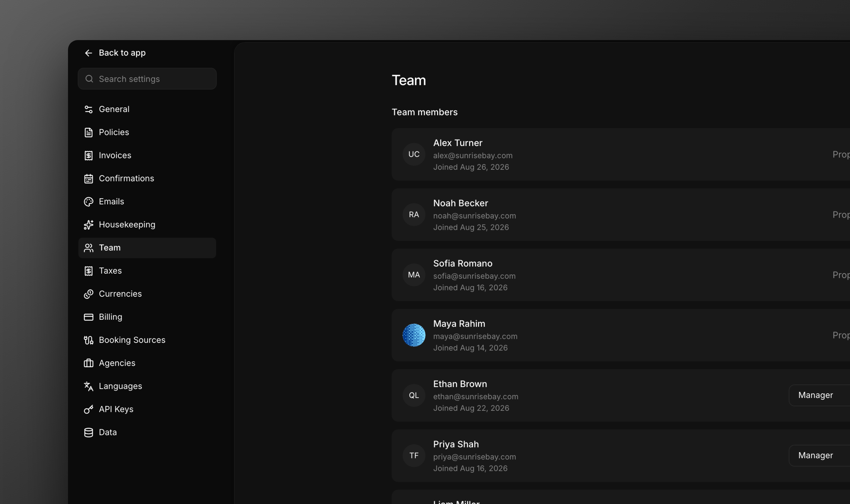Click the Emails palette icon
The width and height of the screenshot is (850, 504).
pyautogui.click(x=88, y=202)
